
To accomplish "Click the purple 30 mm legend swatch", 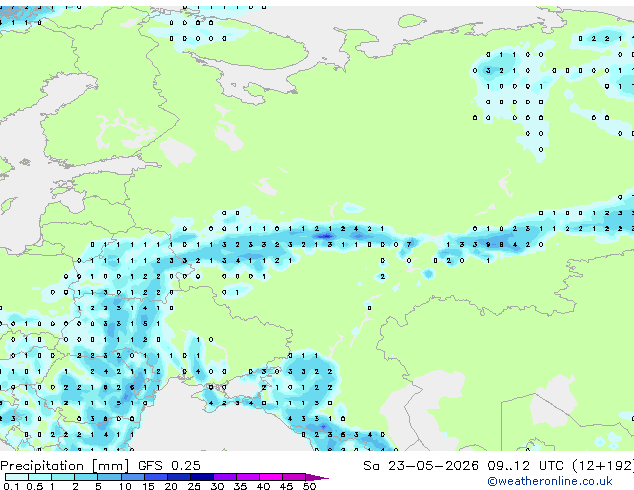I will pos(224,477).
